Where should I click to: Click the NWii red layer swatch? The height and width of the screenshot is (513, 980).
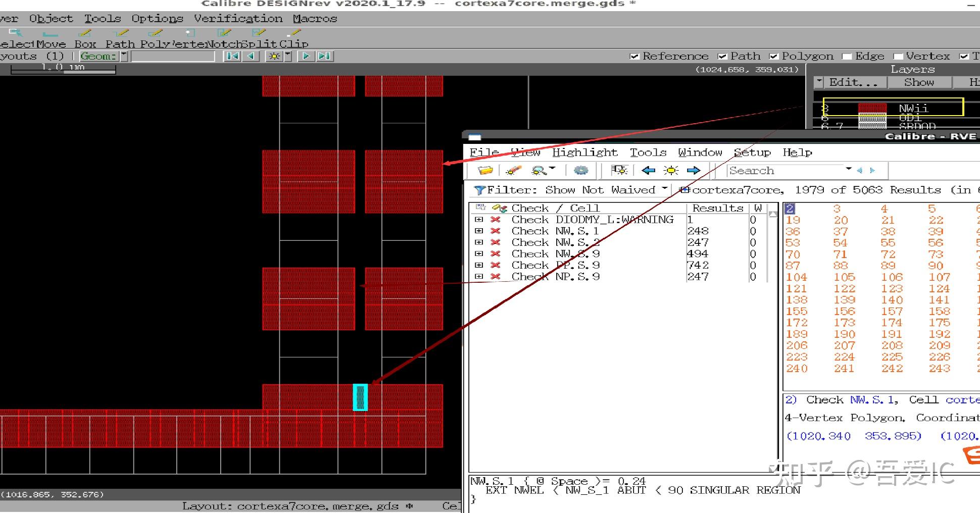(x=872, y=108)
